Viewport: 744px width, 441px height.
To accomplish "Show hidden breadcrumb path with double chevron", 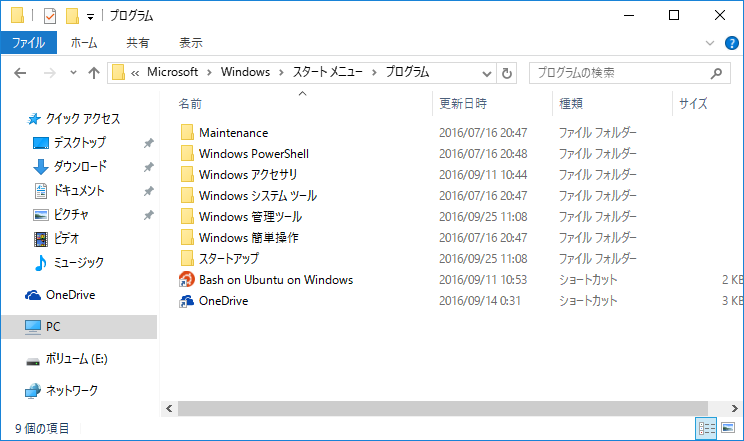I will (x=135, y=73).
